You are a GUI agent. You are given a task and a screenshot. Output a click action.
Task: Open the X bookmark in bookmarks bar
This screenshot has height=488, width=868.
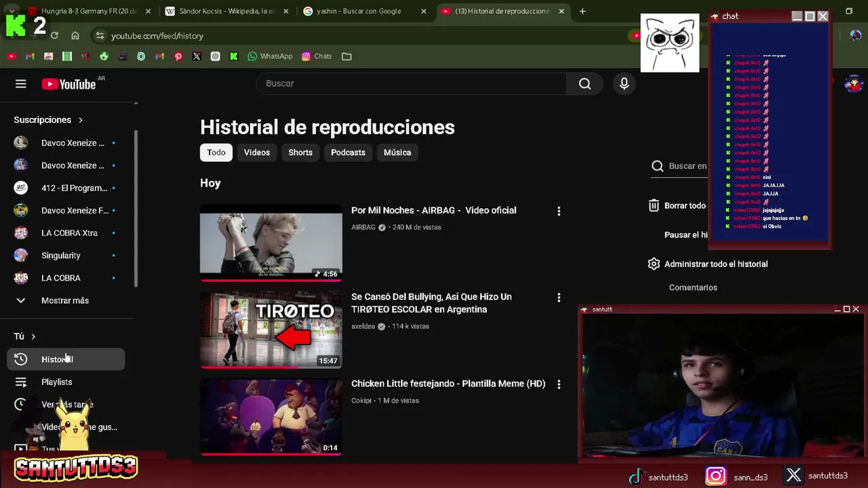(x=197, y=56)
